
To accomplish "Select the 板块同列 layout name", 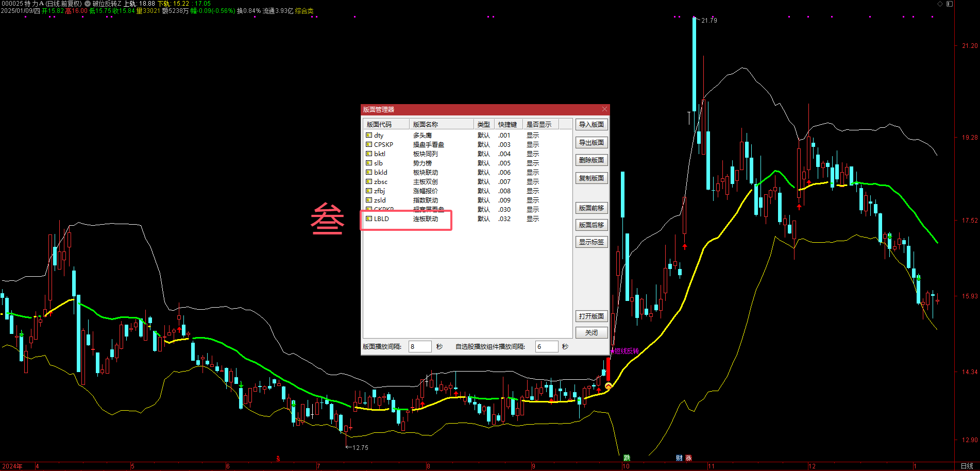I will click(426, 154).
